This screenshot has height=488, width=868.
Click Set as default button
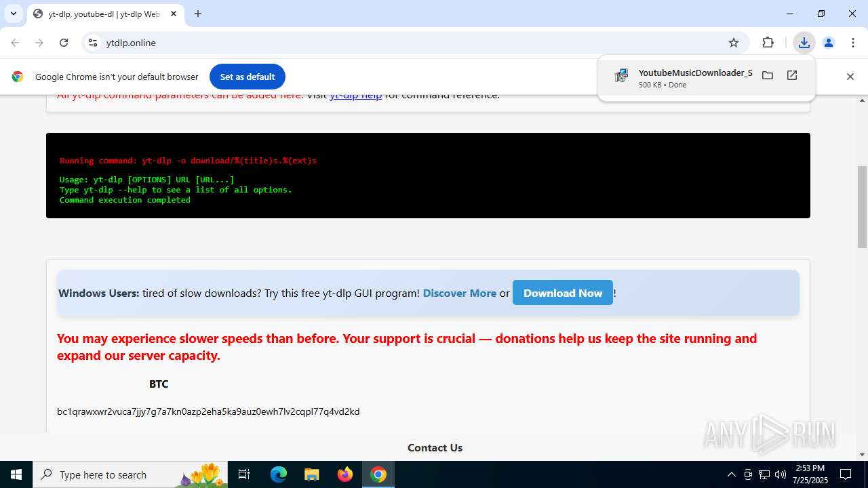coord(248,77)
